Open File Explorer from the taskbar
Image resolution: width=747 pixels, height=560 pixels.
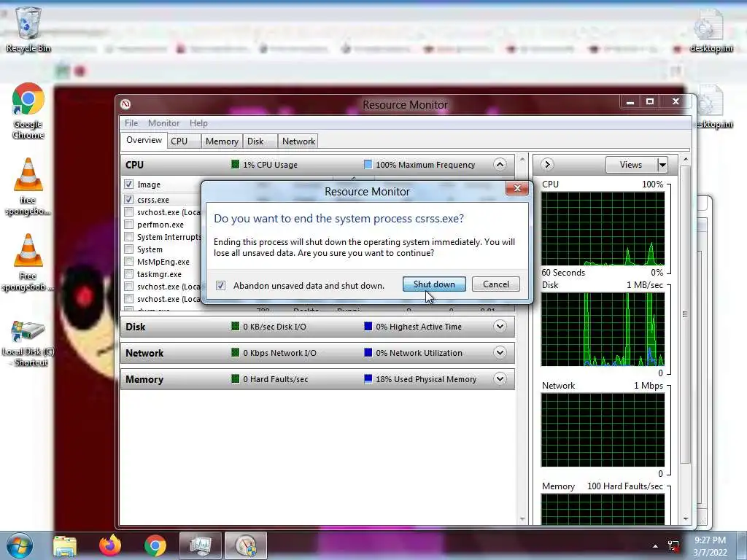tap(65, 545)
